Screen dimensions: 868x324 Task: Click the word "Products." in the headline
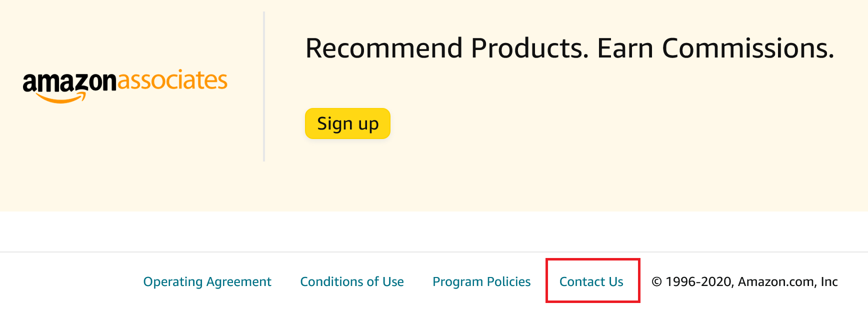point(530,48)
